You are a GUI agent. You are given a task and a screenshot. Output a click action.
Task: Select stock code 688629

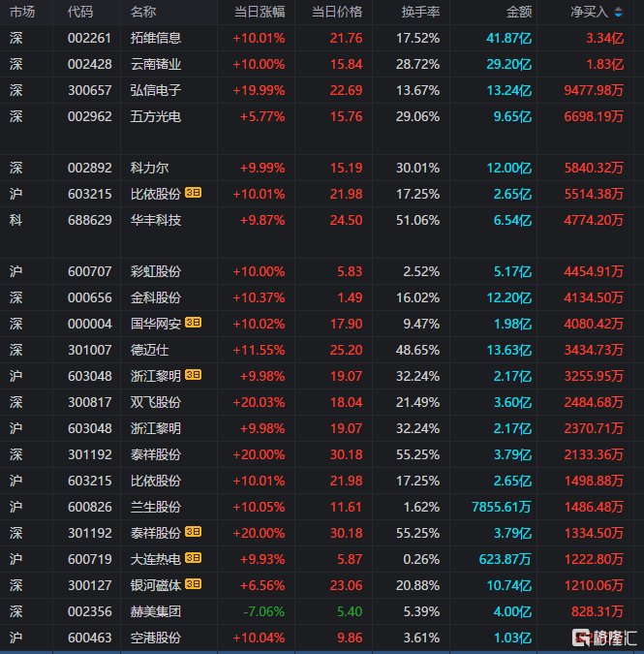90,220
